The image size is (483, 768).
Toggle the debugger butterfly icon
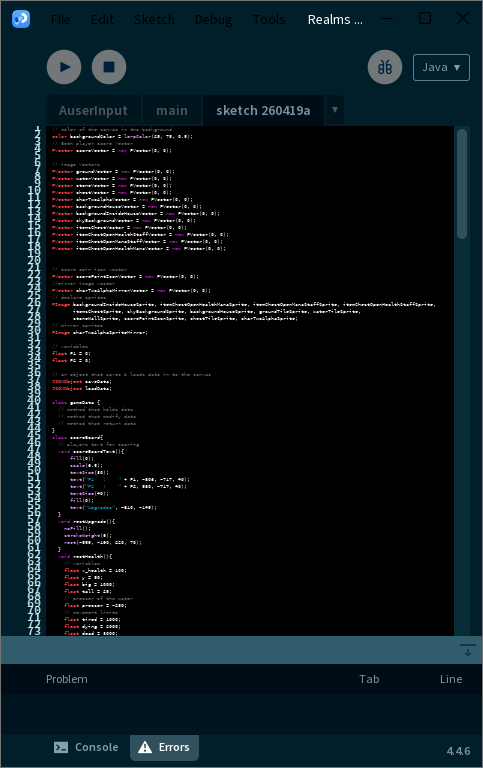click(385, 67)
